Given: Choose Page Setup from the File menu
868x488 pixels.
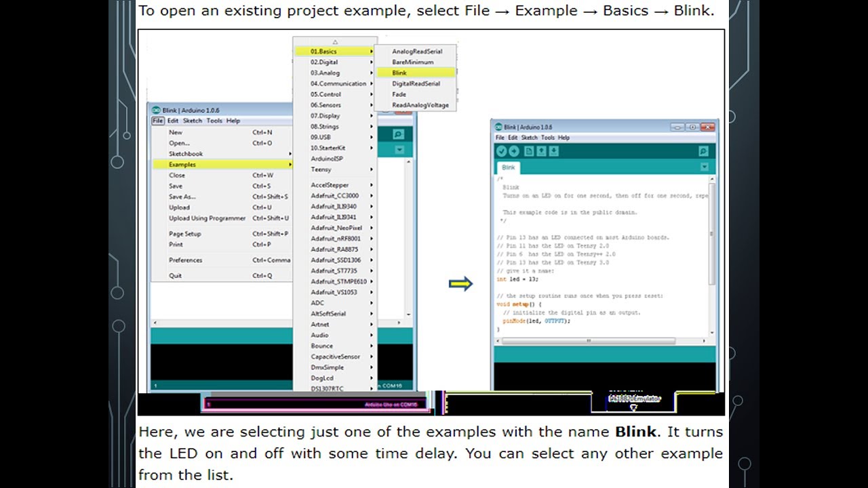Looking at the screenshot, I should [x=222, y=234].
